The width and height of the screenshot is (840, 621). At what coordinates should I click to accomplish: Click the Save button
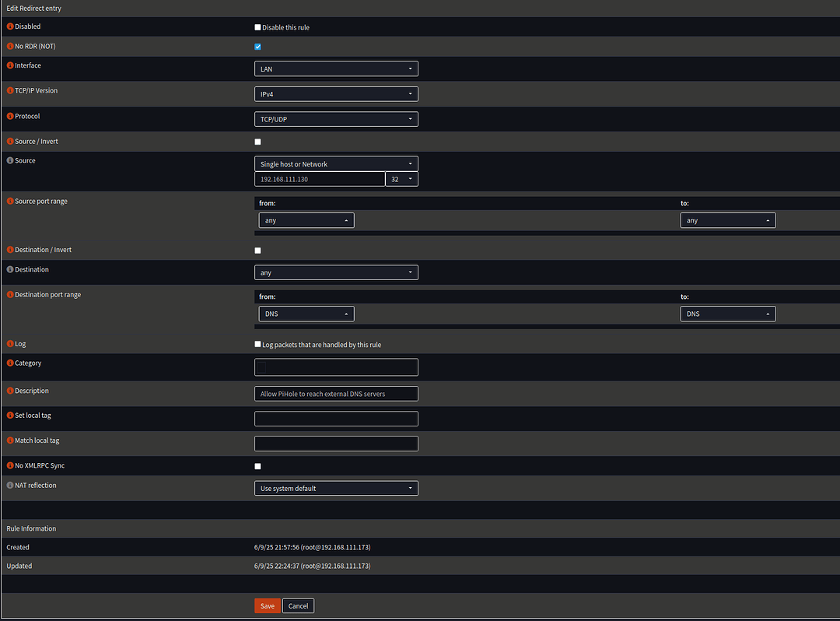(267, 605)
